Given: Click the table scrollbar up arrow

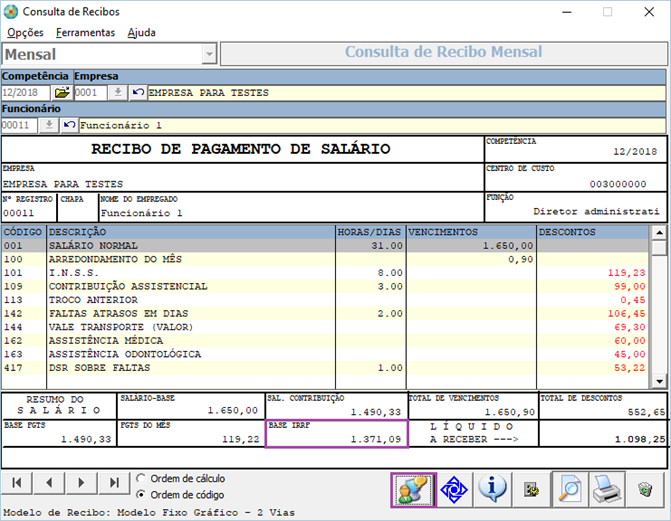Looking at the screenshot, I should point(659,233).
